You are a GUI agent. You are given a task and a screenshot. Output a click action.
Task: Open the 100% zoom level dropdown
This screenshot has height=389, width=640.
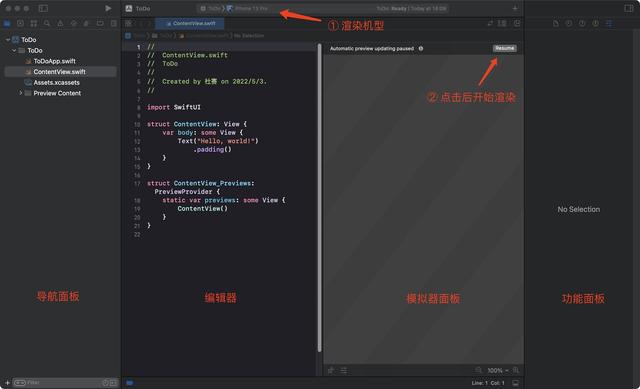498,371
